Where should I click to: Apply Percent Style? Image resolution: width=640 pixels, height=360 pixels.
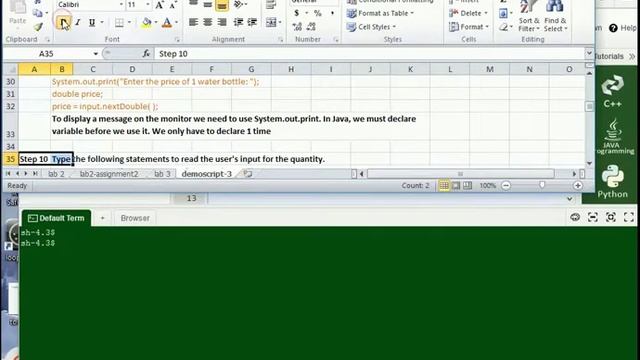318,13
